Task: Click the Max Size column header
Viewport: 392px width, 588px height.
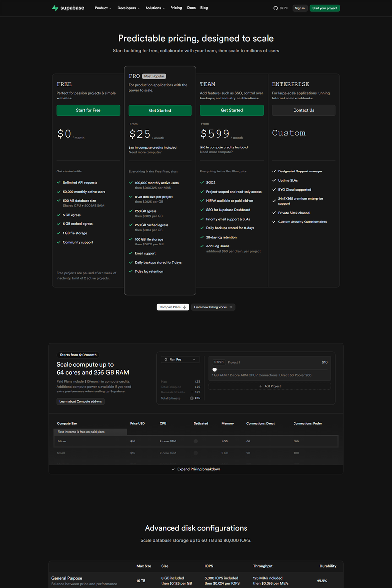Action: (x=143, y=566)
